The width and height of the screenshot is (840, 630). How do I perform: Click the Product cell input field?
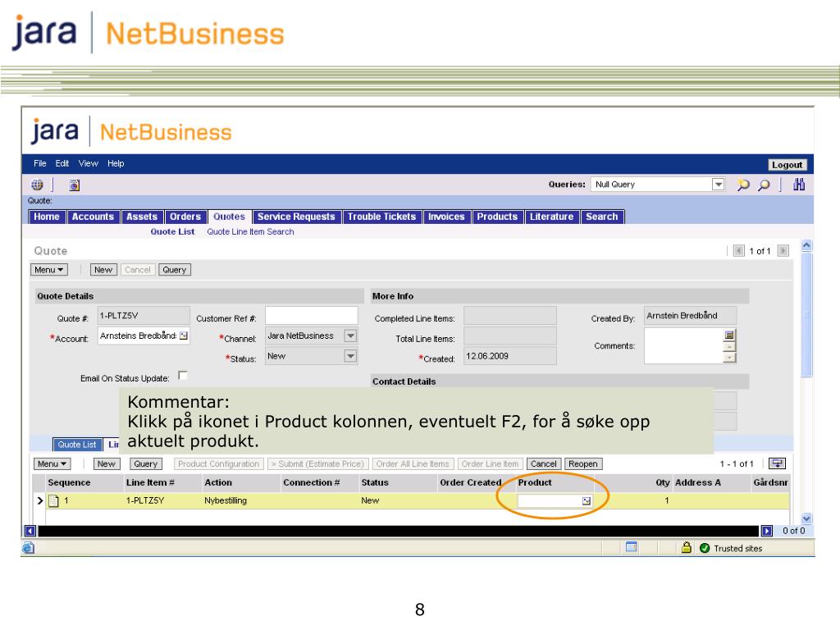(550, 501)
